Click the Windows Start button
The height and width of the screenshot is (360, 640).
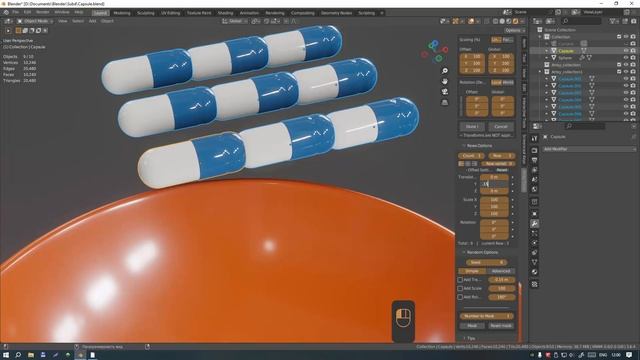pyautogui.click(x=6, y=355)
